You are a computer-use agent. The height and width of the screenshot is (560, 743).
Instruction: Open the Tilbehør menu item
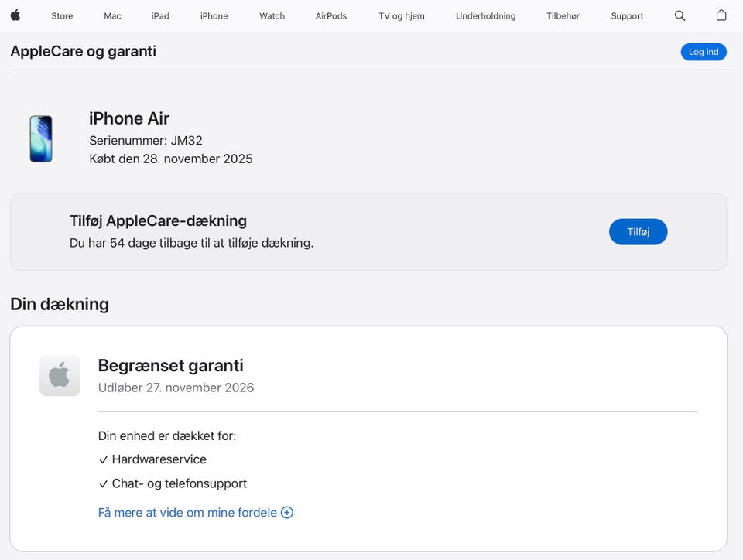(x=563, y=16)
